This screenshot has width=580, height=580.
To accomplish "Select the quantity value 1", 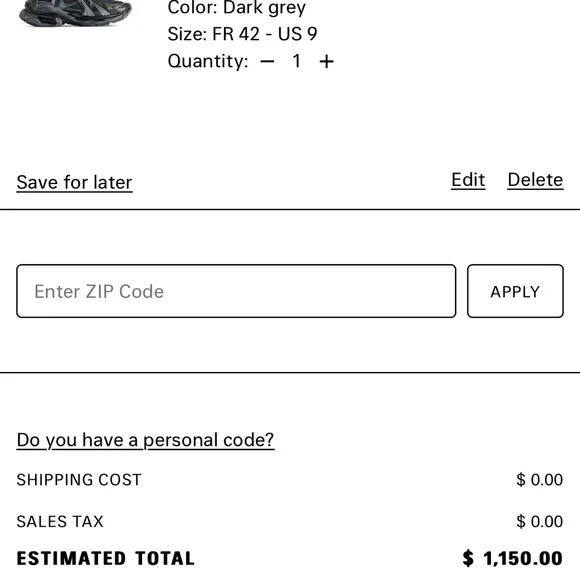I will [296, 61].
